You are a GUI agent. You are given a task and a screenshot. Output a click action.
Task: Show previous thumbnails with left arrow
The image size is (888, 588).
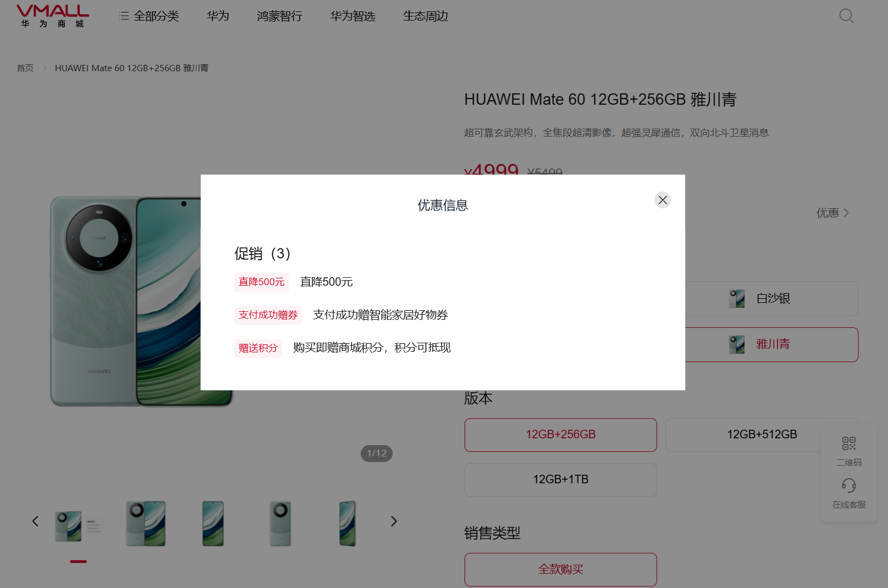tap(35, 521)
